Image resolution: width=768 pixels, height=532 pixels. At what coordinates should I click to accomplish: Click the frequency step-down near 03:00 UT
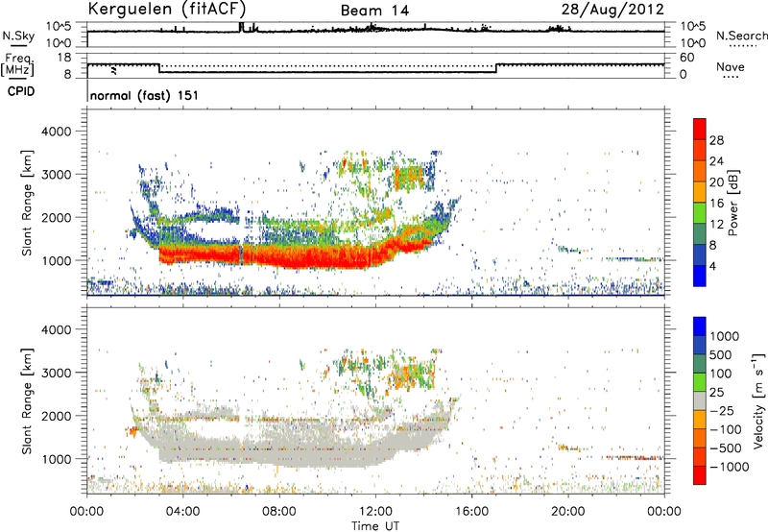159,68
